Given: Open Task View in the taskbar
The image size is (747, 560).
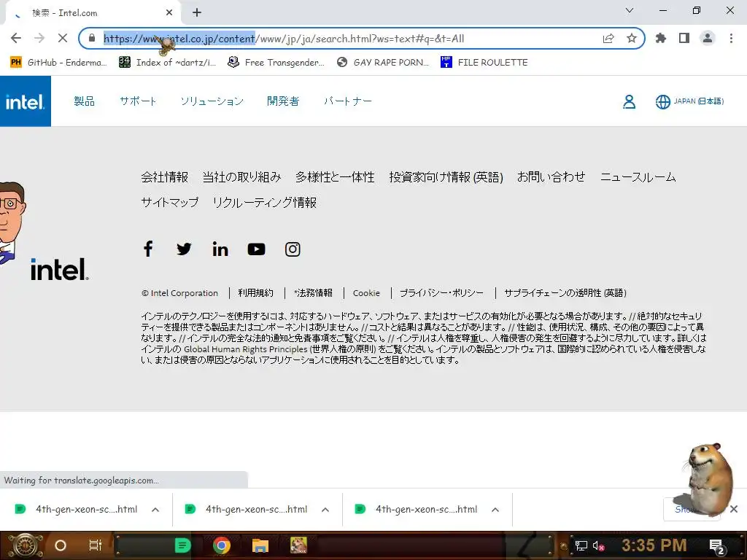Looking at the screenshot, I should click(96, 545).
